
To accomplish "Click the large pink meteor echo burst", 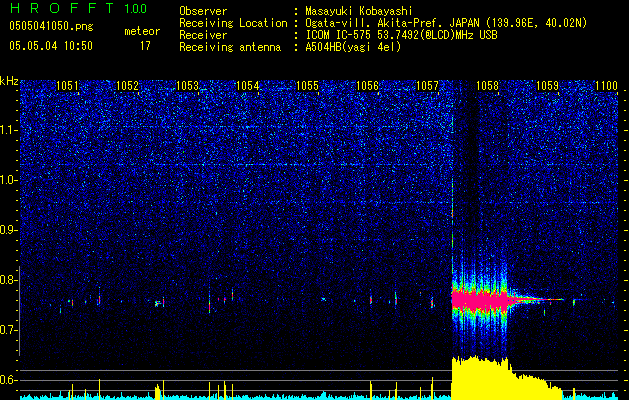I will 479,300.
